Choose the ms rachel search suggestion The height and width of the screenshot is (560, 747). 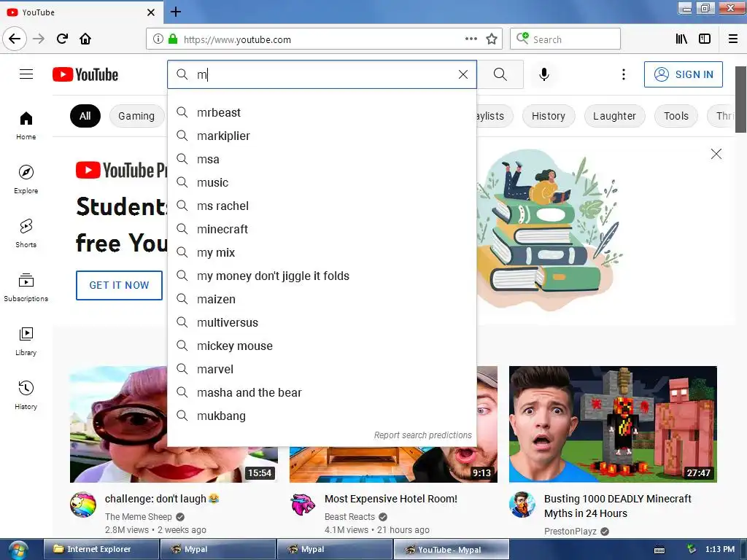[322, 206]
